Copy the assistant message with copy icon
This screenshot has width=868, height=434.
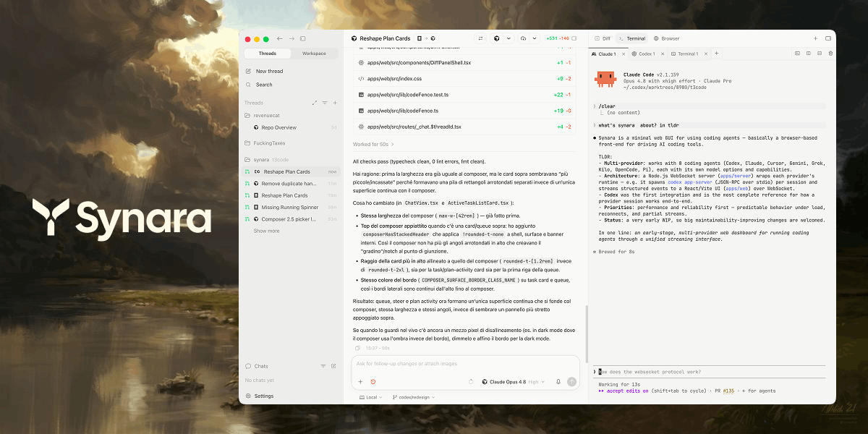click(x=357, y=348)
